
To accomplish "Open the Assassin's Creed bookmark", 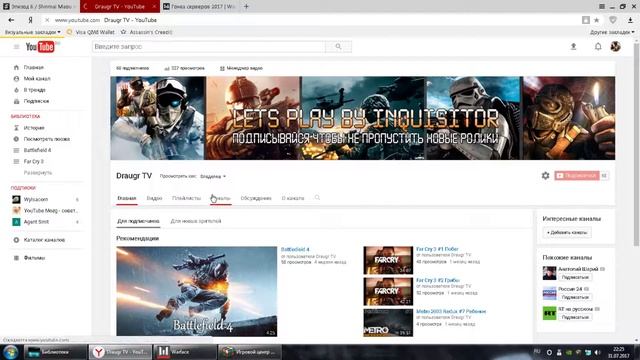I will point(147,32).
